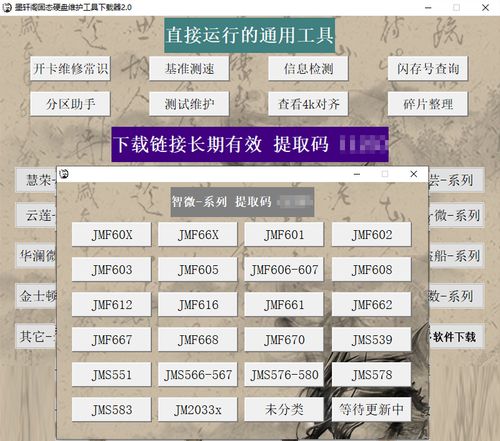Image resolution: width=500 pixels, height=441 pixels.
Task: Open the 其它 series in main window
Action: click(x=36, y=336)
